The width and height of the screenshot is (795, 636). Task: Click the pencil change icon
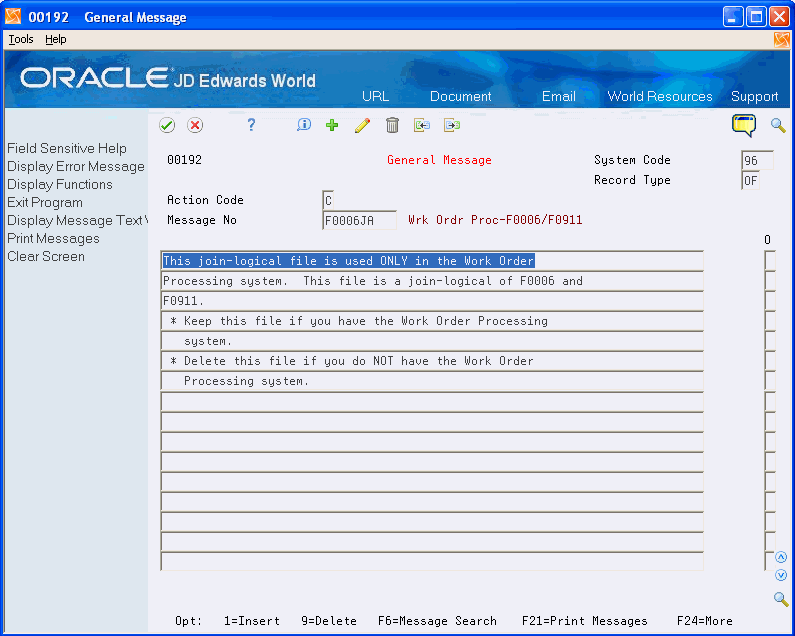tap(363, 125)
